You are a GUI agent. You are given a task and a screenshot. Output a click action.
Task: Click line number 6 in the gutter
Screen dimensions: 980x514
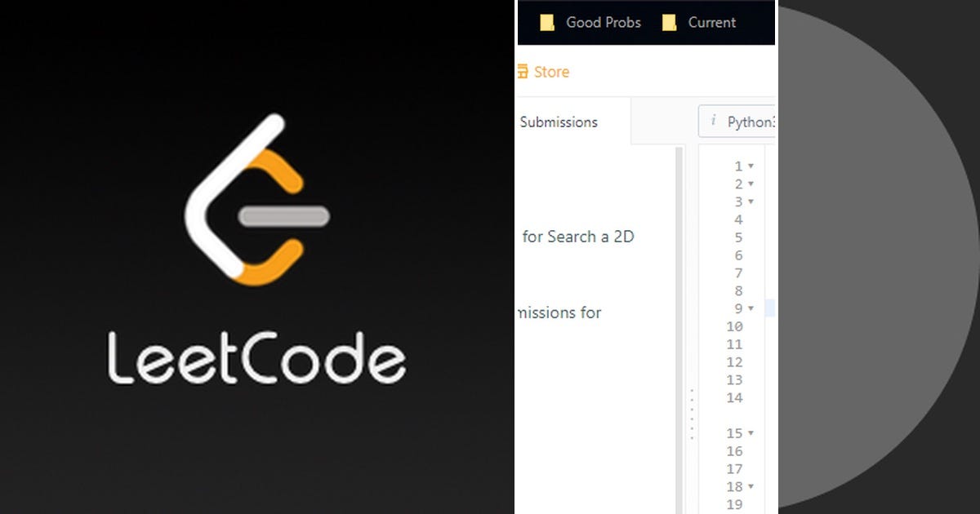[x=738, y=255]
